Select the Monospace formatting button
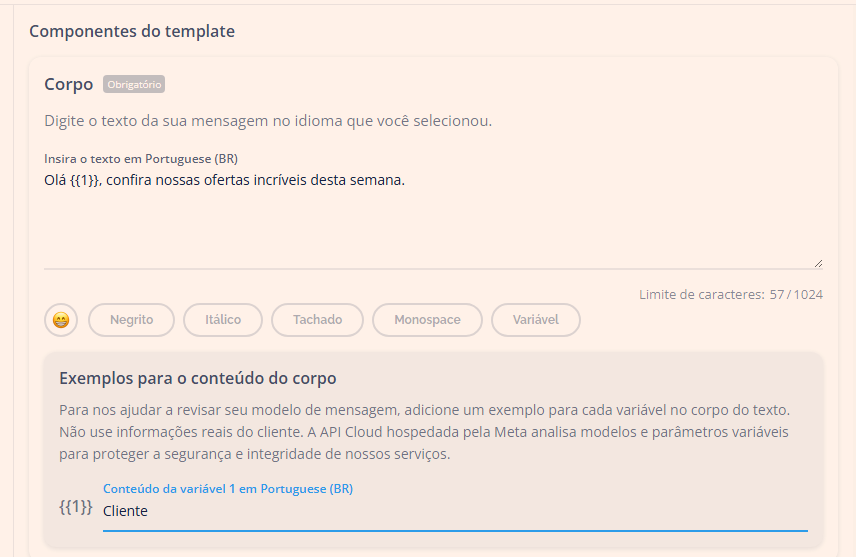This screenshot has height=557, width=856. 427,320
